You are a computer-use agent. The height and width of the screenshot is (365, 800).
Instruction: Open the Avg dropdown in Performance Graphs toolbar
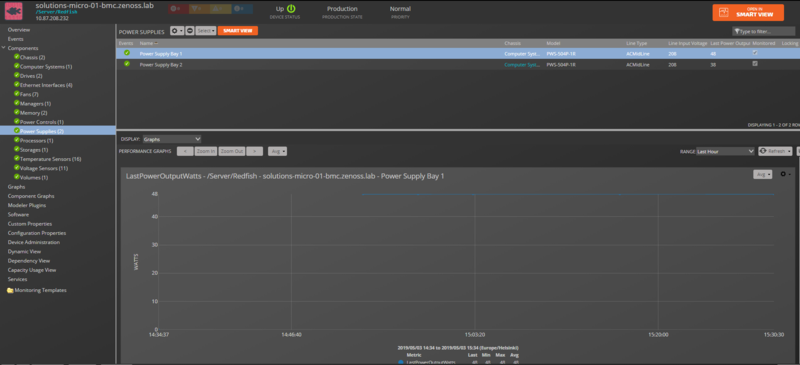coord(277,151)
